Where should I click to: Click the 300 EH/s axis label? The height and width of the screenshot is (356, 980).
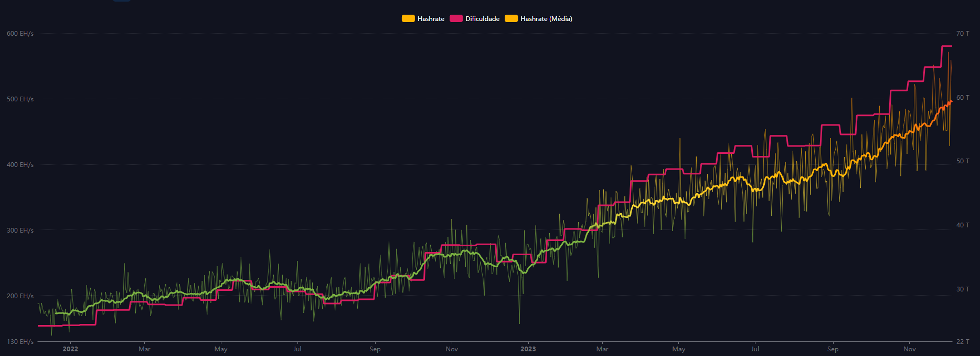click(20, 231)
